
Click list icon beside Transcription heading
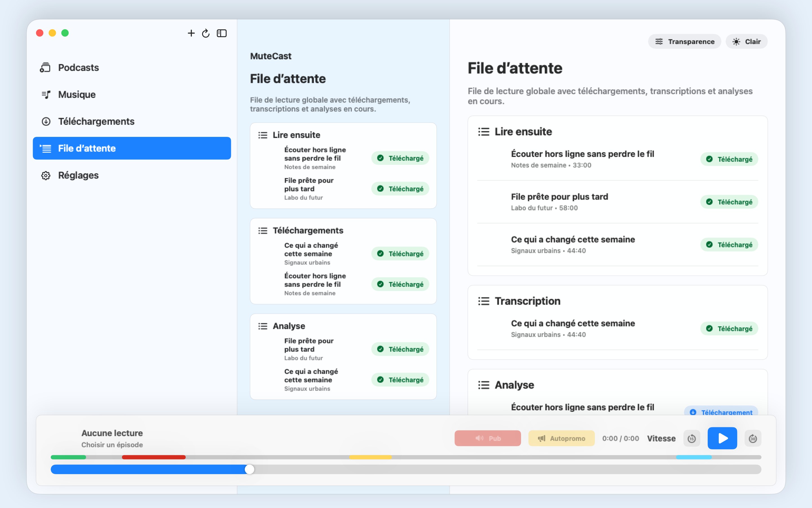coord(484,301)
